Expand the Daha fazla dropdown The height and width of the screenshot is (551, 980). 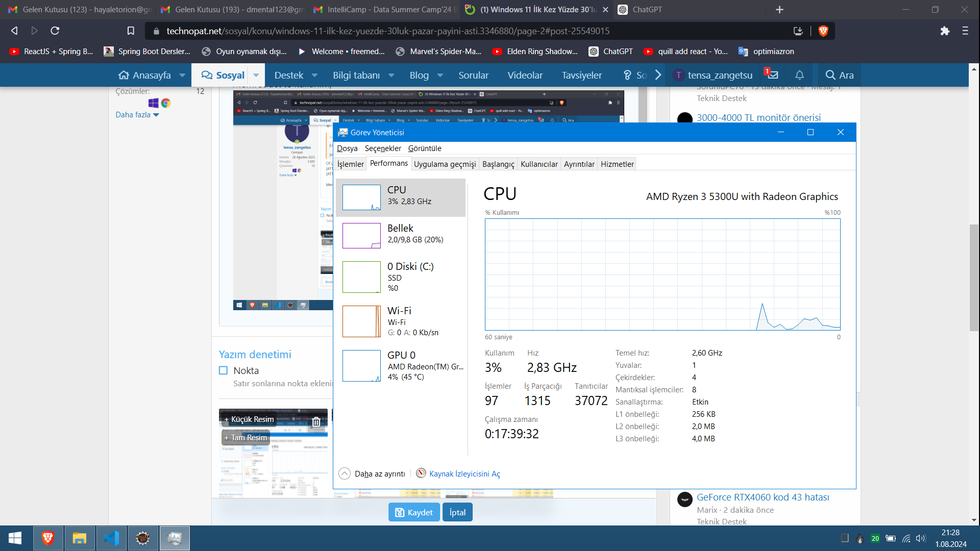137,115
